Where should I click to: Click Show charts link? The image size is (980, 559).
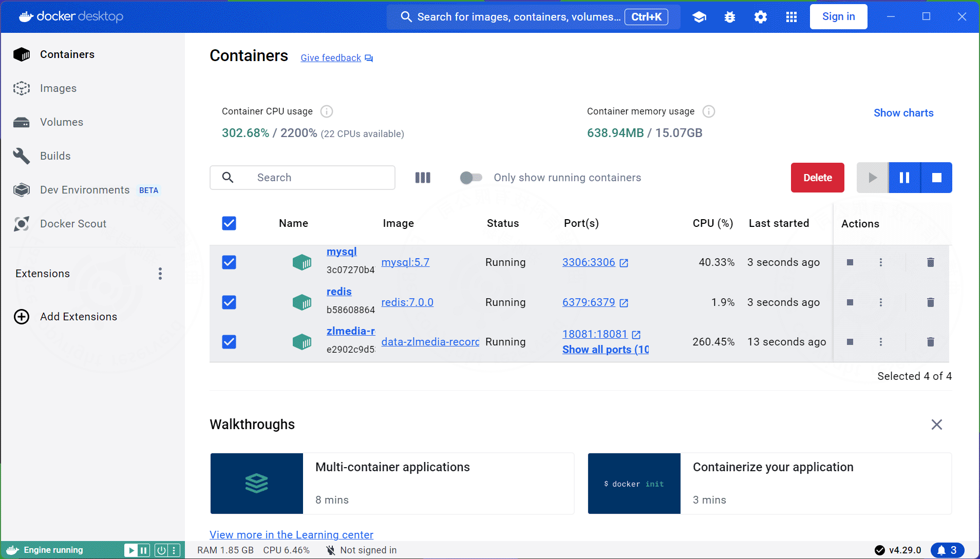click(903, 113)
